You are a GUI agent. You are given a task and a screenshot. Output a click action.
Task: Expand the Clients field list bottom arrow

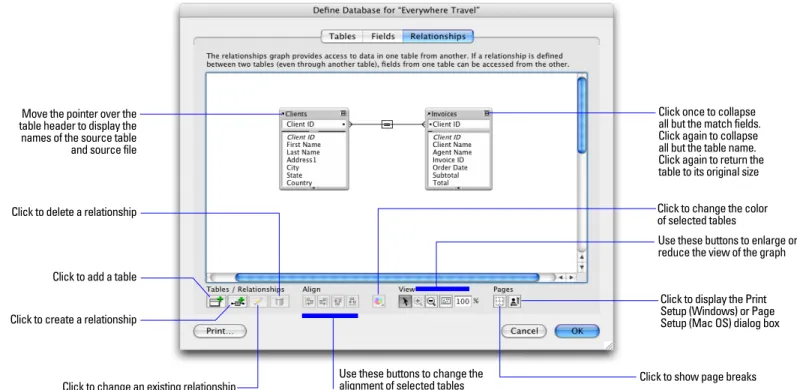point(314,188)
